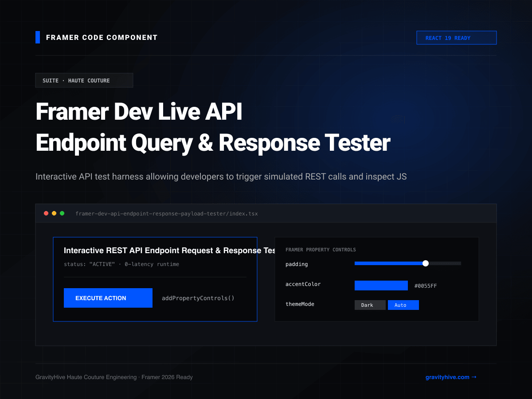Select the SUITE · HAUTE COUTURE tag
The height and width of the screenshot is (399, 532).
coord(84,80)
